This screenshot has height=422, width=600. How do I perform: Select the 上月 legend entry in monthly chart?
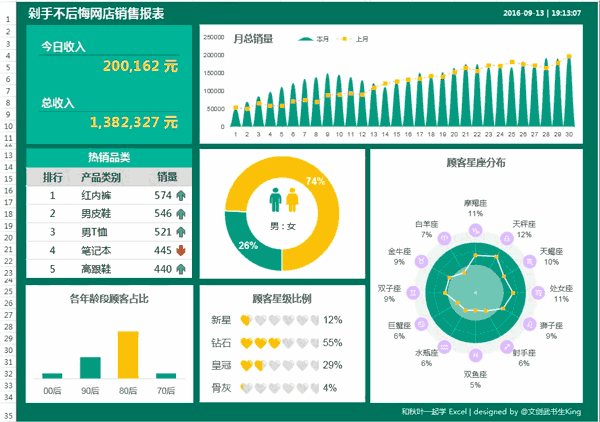[x=354, y=39]
